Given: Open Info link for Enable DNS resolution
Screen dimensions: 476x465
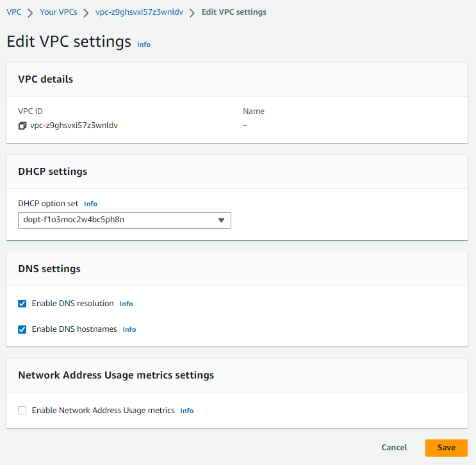Looking at the screenshot, I should (x=126, y=304).
